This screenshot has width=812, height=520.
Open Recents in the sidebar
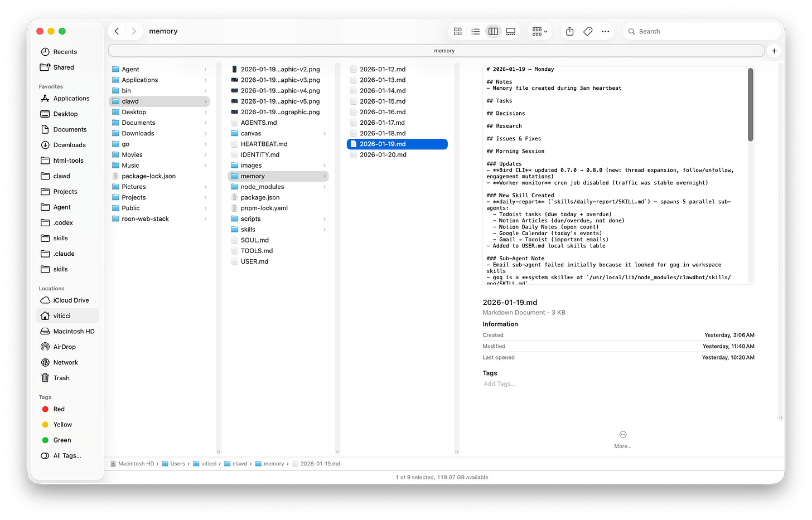[67, 52]
